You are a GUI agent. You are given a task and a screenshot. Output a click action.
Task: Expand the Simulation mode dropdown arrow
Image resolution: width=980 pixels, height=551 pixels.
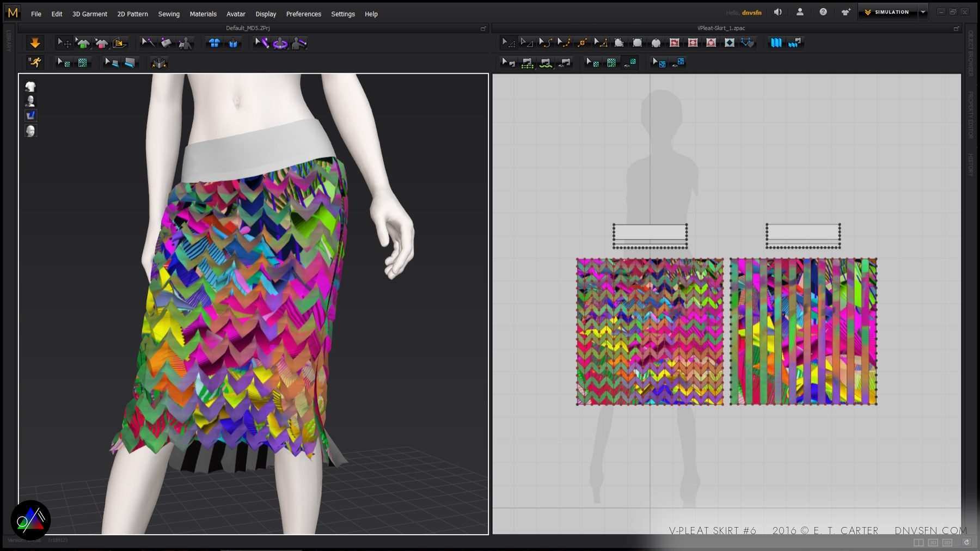tap(923, 12)
